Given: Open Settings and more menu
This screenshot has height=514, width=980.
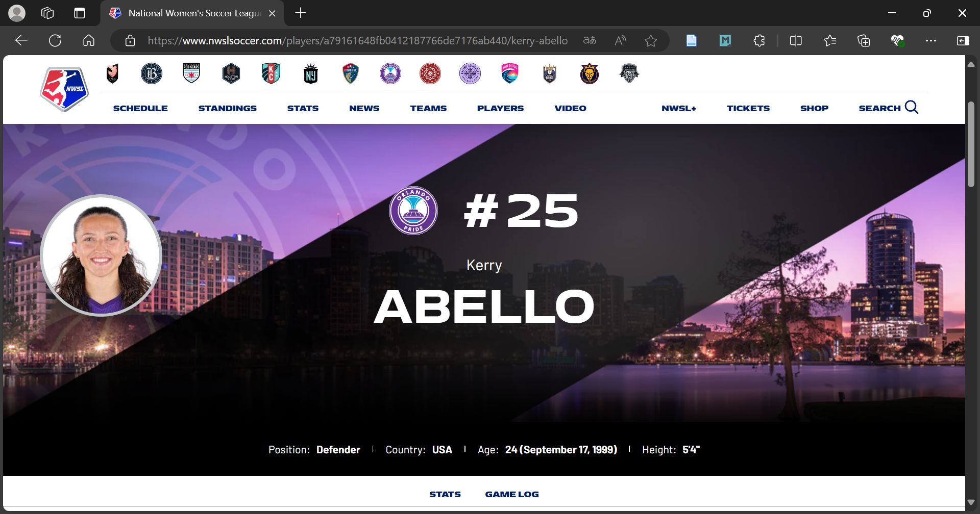Looking at the screenshot, I should pyautogui.click(x=931, y=40).
